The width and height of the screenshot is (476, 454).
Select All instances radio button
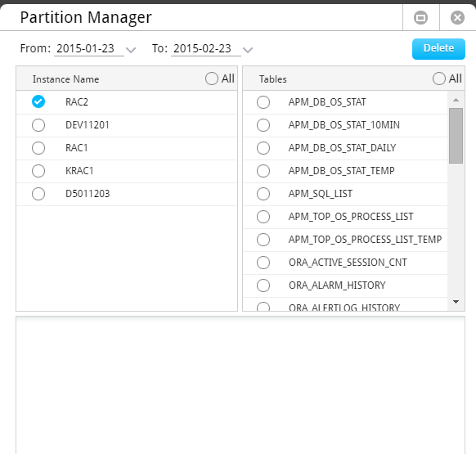point(212,79)
